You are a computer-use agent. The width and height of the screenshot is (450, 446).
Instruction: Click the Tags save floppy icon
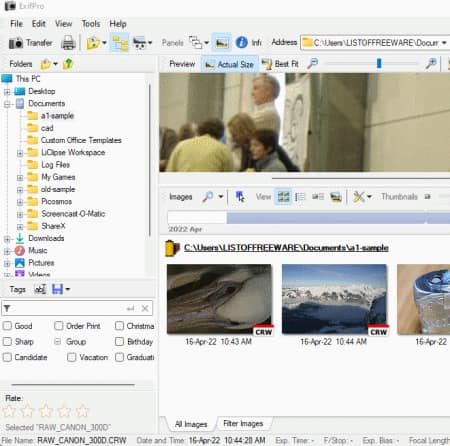(57, 289)
